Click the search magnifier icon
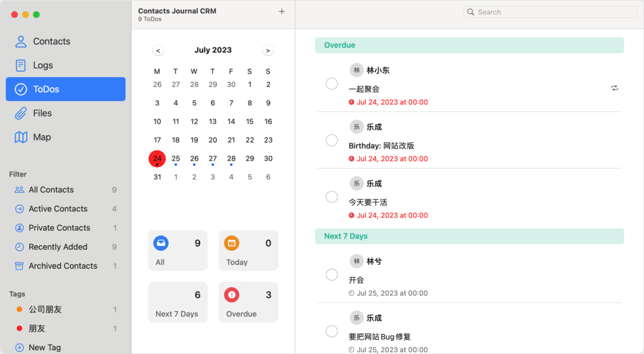The height and width of the screenshot is (354, 644). pyautogui.click(x=471, y=12)
